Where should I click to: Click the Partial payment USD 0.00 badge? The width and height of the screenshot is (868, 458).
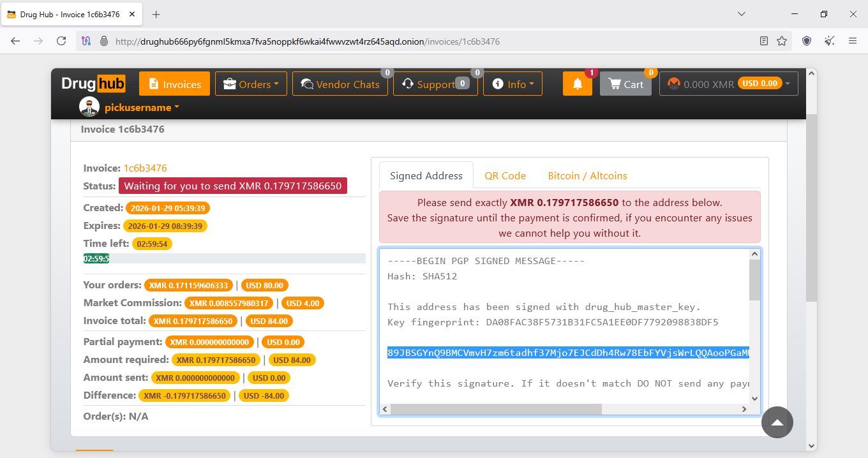283,342
